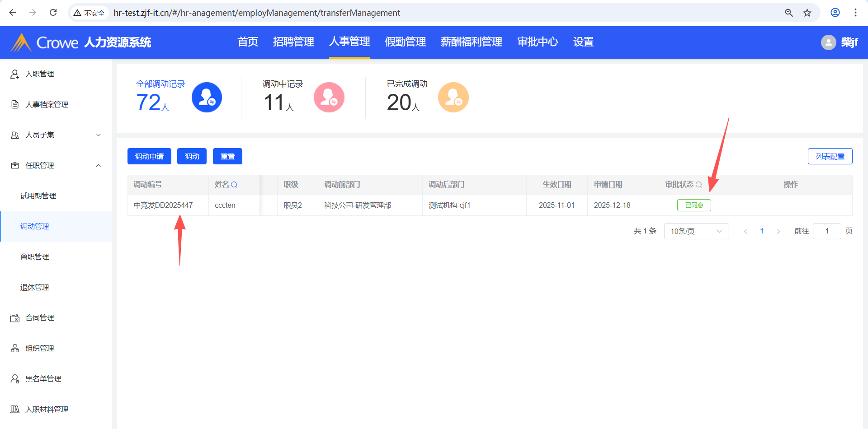Reload the page with browser refresh icon
Screen dimensions: 868x429
(x=53, y=13)
